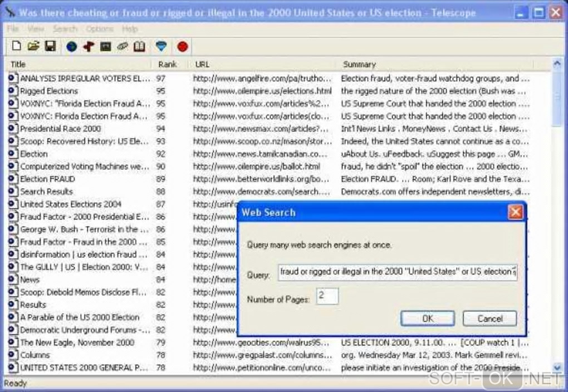Click the chain link toolbar icon
Viewport: 568px width, 392px height.
click(123, 46)
